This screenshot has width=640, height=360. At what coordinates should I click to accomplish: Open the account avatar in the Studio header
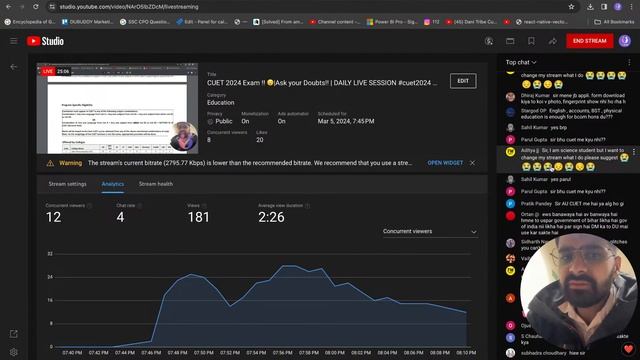625,41
